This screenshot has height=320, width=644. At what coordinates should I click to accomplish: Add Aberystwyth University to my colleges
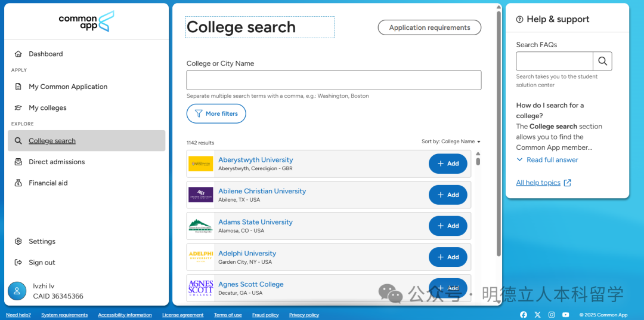448,164
